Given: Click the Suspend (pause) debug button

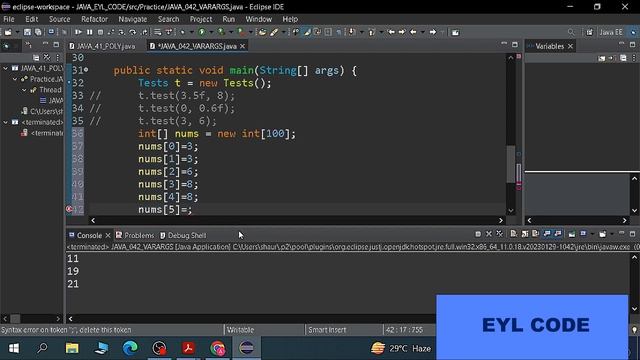Looking at the screenshot, I should [x=89, y=32].
